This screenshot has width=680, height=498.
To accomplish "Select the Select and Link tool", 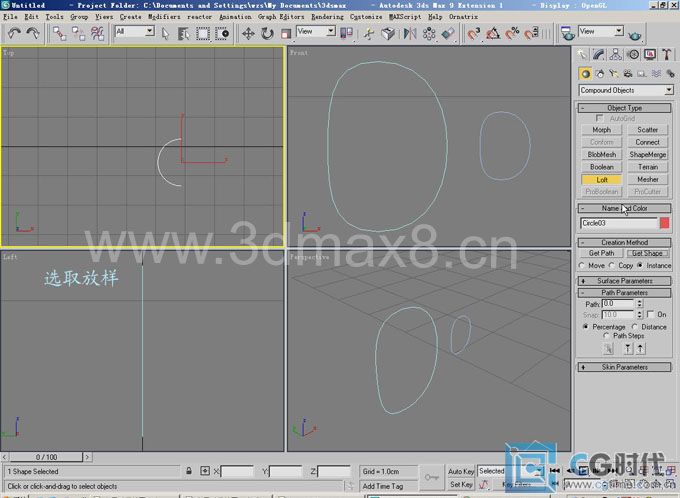I will coord(59,33).
